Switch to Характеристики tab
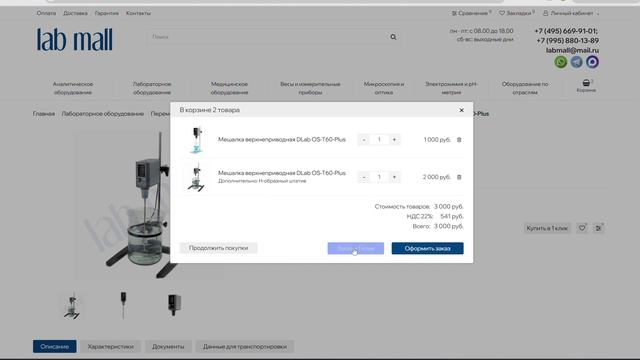This screenshot has width=640, height=360. [x=111, y=347]
